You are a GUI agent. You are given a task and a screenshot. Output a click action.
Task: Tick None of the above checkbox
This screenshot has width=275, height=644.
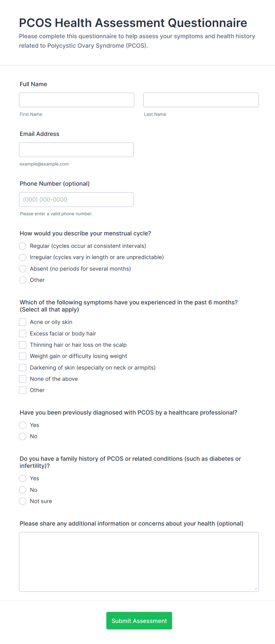pos(23,379)
